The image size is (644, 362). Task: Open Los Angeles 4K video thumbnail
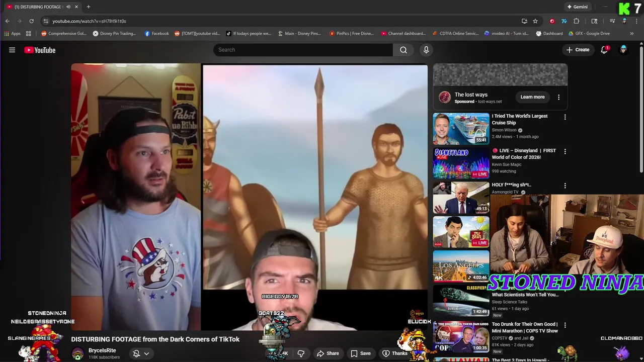pyautogui.click(x=461, y=266)
